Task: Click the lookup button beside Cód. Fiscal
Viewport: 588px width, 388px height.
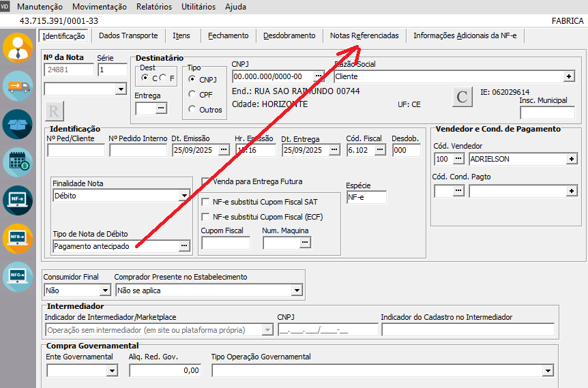Action: click(380, 150)
